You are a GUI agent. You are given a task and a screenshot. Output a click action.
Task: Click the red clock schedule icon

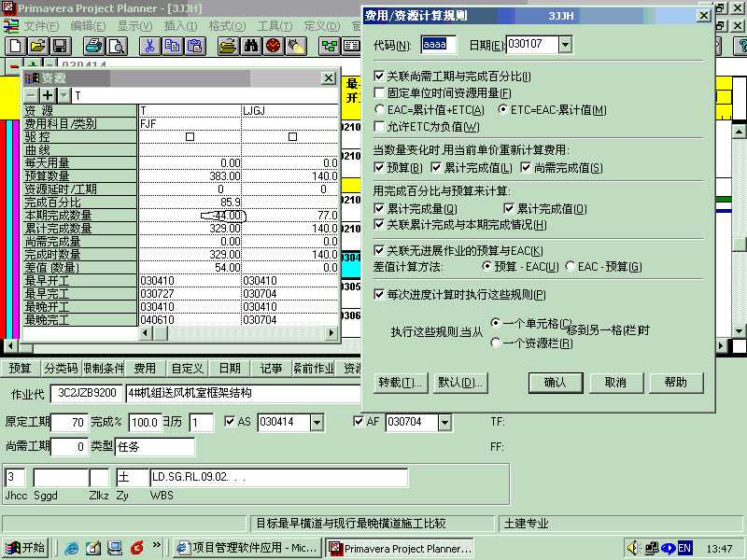pos(273,46)
